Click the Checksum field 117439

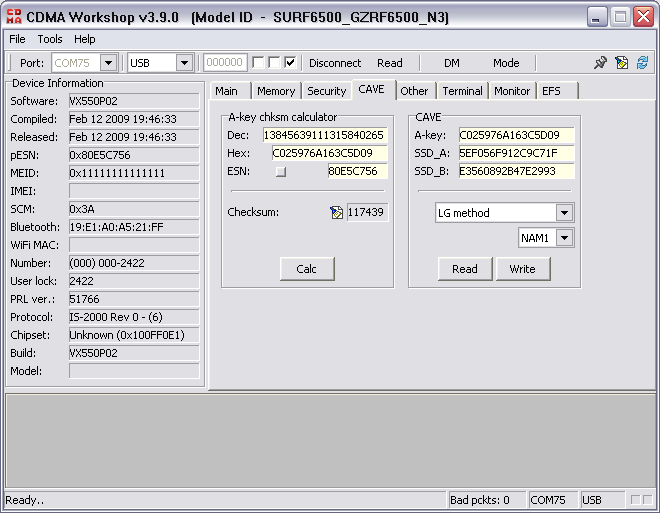(367, 212)
